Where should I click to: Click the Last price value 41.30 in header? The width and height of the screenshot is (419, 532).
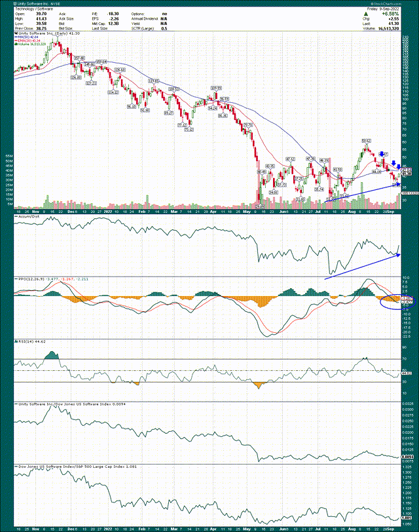pyautogui.click(x=393, y=24)
